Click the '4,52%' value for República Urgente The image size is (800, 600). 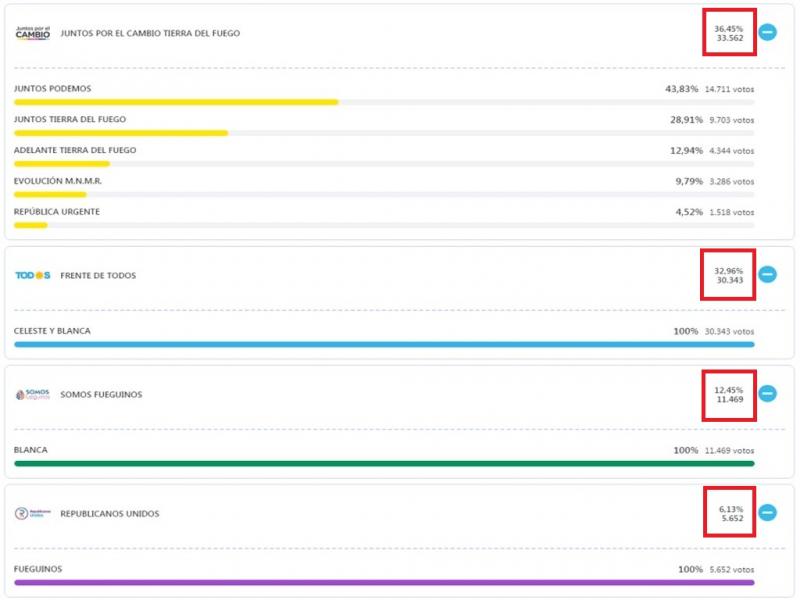click(x=689, y=212)
